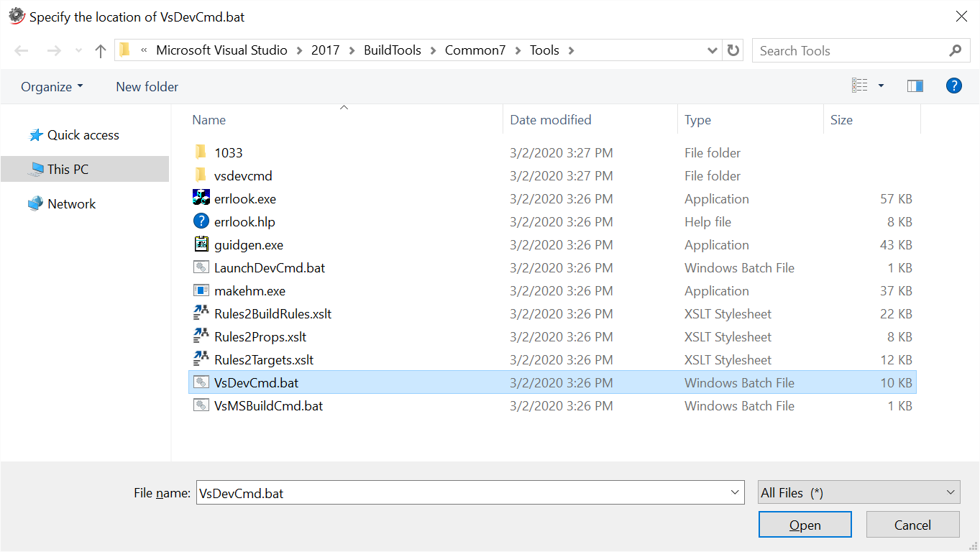Image resolution: width=980 pixels, height=552 pixels.
Task: Click BuildTools in the breadcrumb path
Action: pyautogui.click(x=393, y=50)
